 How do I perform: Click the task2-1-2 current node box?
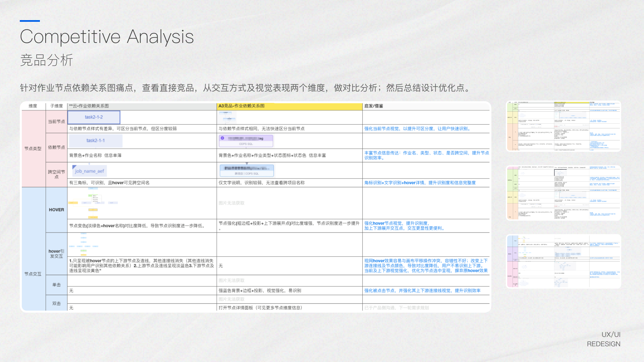pyautogui.click(x=94, y=117)
